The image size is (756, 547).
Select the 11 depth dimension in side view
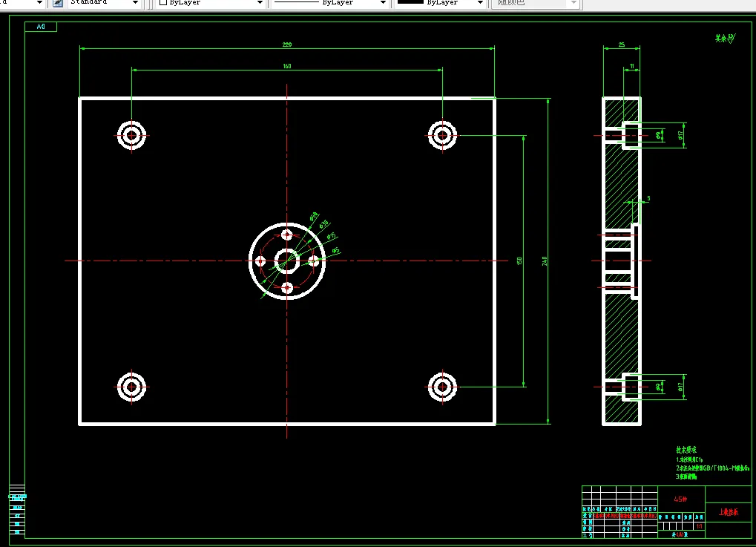coord(631,66)
